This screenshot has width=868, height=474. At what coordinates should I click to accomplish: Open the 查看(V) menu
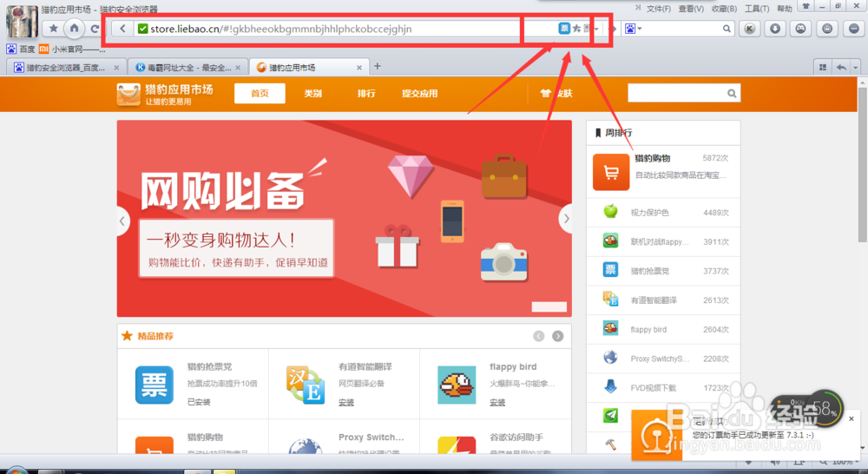[691, 9]
